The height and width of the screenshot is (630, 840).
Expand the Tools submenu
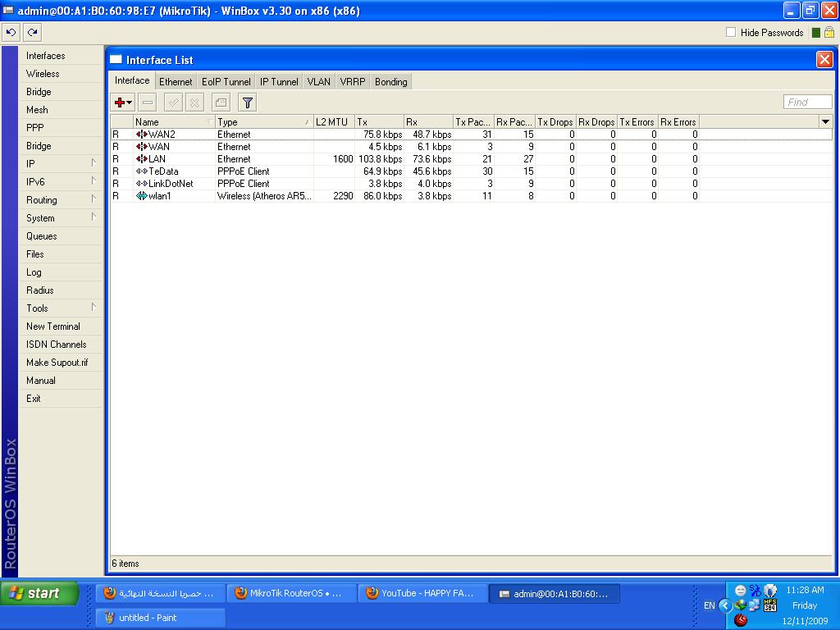pos(94,307)
